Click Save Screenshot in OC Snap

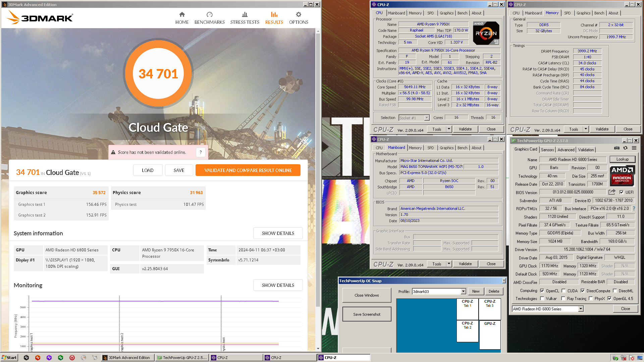[367, 314]
